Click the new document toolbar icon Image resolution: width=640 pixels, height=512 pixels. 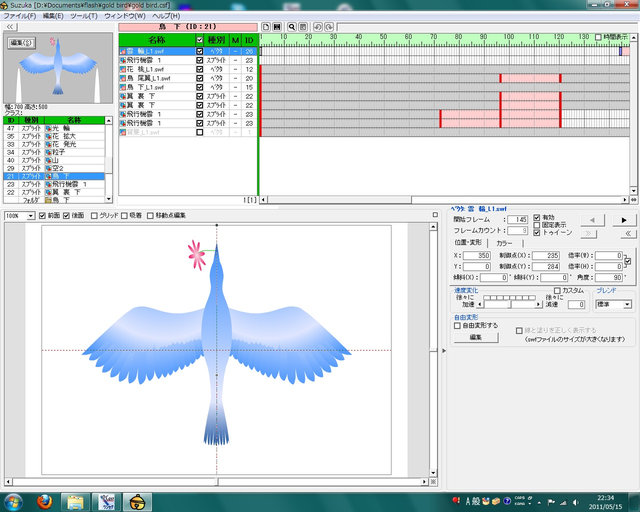[266, 27]
